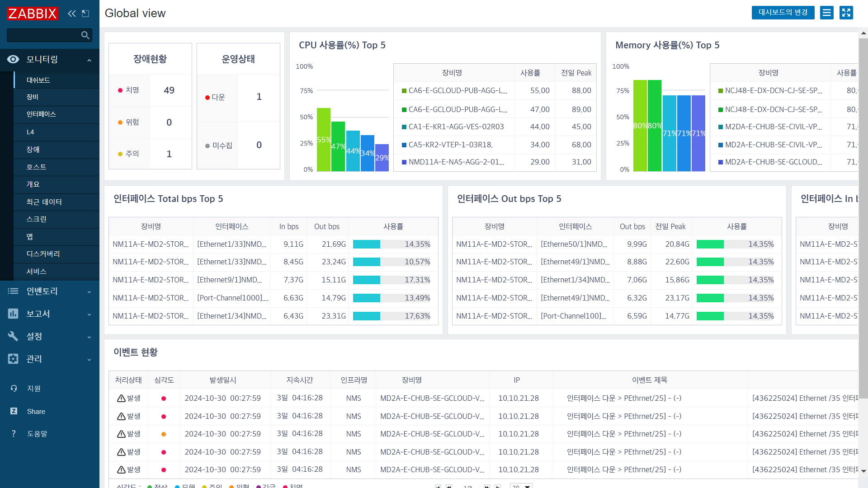The height and width of the screenshot is (488, 868).
Task: Click the 도움말 question mark icon
Action: click(14, 434)
